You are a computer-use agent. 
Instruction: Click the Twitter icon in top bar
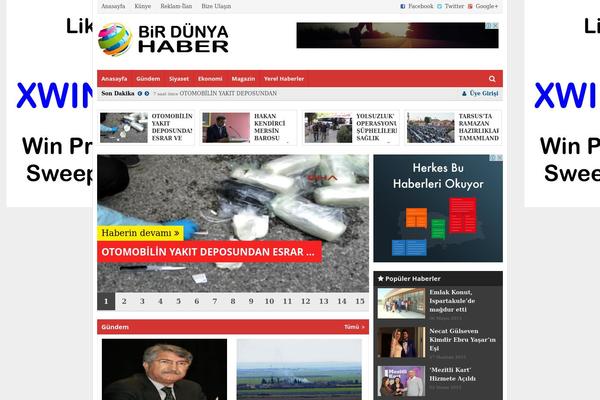tap(439, 6)
